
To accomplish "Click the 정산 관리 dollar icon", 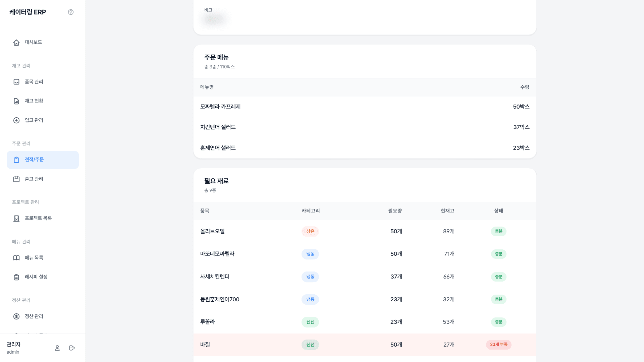I will click(16, 316).
